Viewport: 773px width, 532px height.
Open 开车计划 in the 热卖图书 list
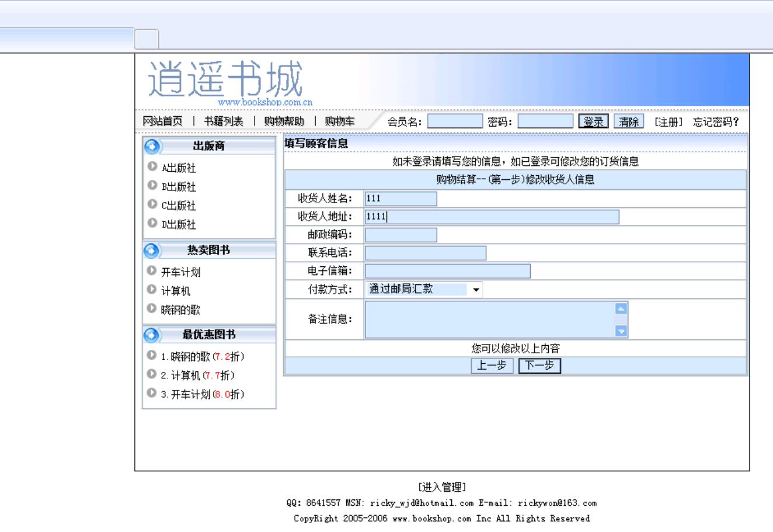click(181, 272)
